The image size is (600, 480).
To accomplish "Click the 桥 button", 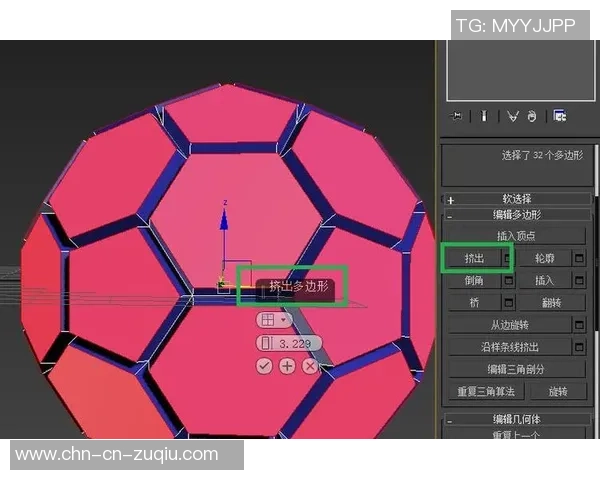I will click(x=474, y=303).
